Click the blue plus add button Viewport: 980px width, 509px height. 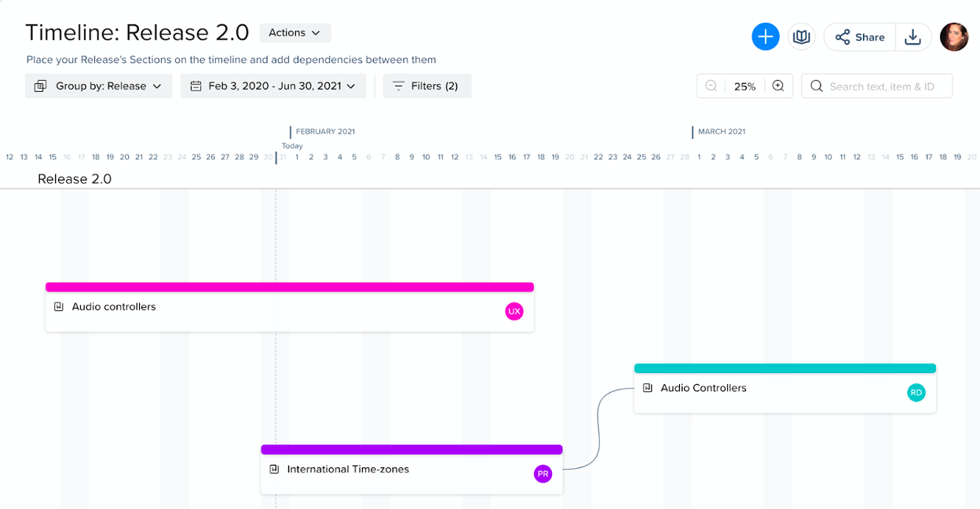pyautogui.click(x=765, y=37)
